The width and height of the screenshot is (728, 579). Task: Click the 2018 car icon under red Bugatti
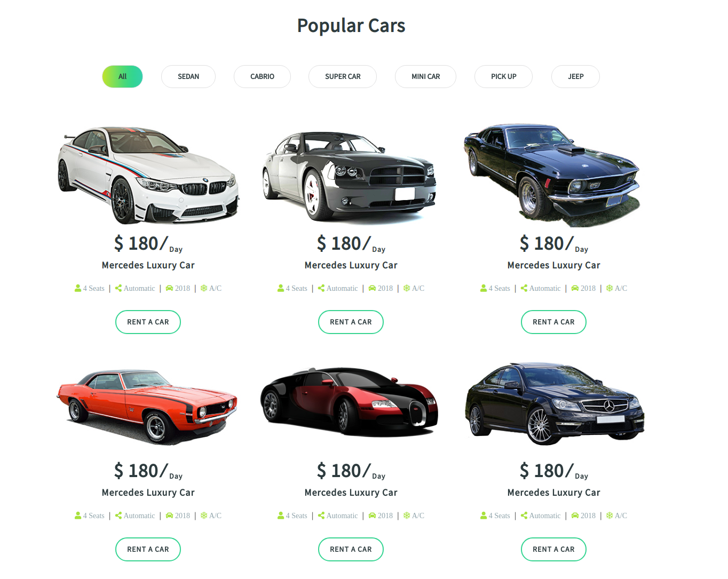(x=372, y=515)
